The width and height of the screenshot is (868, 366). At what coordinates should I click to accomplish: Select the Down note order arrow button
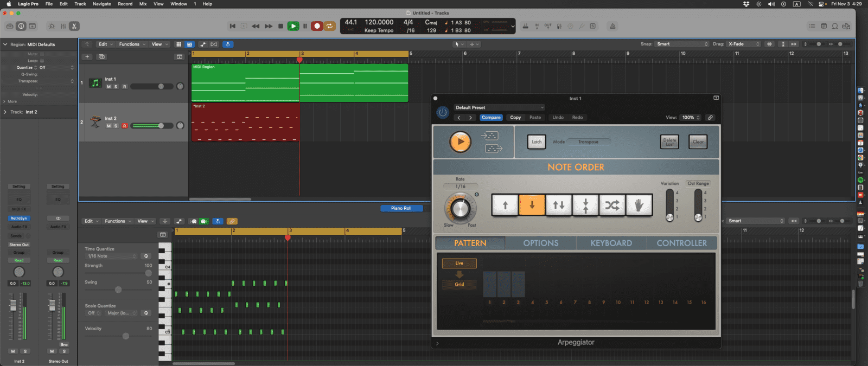[532, 205]
